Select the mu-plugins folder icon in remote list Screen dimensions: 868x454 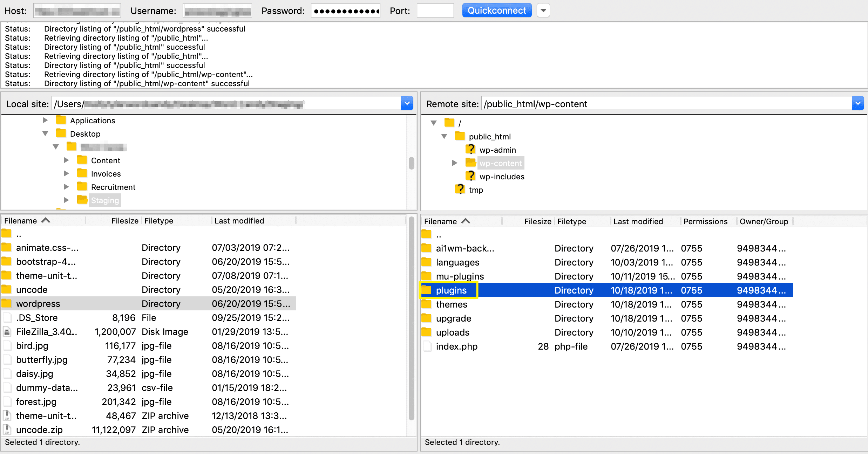point(426,276)
